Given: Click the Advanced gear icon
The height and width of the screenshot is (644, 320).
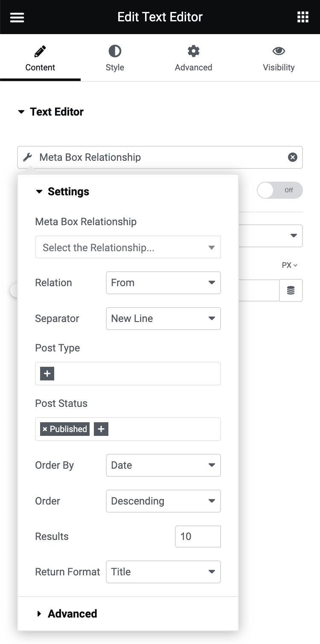Looking at the screenshot, I should pyautogui.click(x=193, y=51).
